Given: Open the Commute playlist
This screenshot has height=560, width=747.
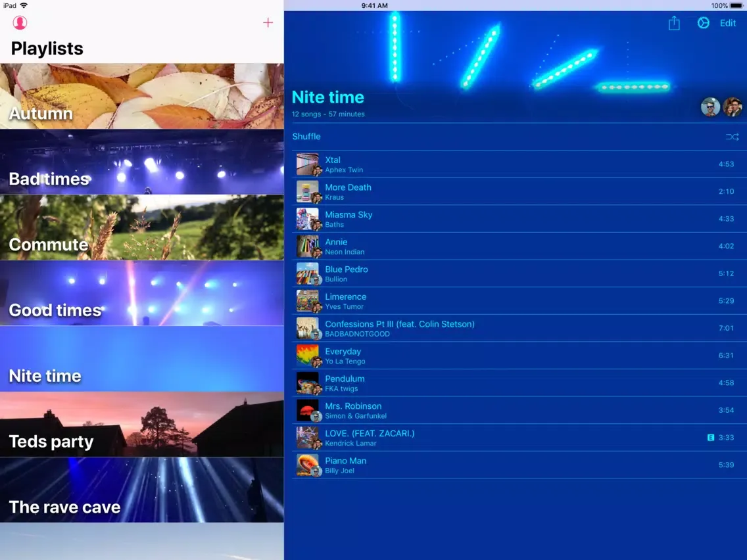Looking at the screenshot, I should pos(142,227).
